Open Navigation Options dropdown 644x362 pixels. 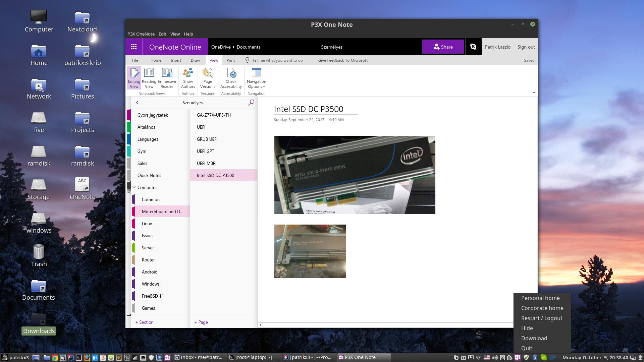point(256,78)
